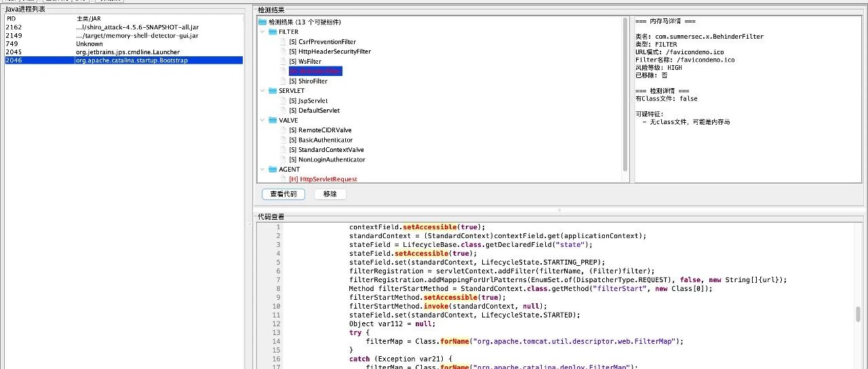Click line number 14 in code gutter
The width and height of the screenshot is (868, 369).
pyautogui.click(x=276, y=342)
